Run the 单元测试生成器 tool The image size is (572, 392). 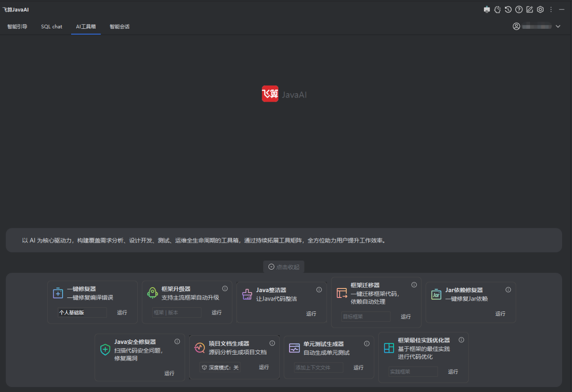(359, 368)
